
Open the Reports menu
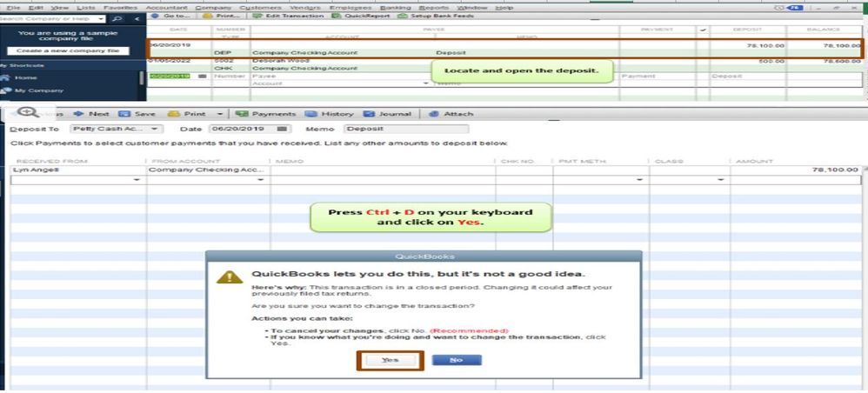pyautogui.click(x=434, y=8)
